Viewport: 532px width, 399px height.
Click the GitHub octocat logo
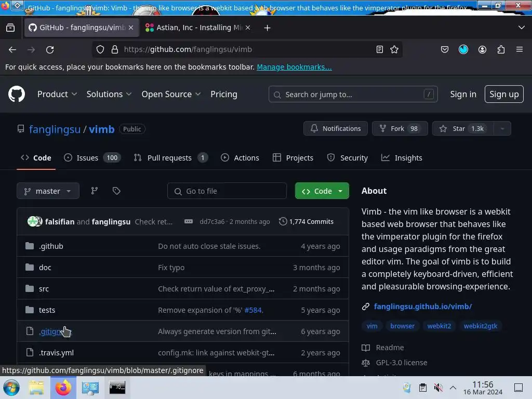coord(17,94)
